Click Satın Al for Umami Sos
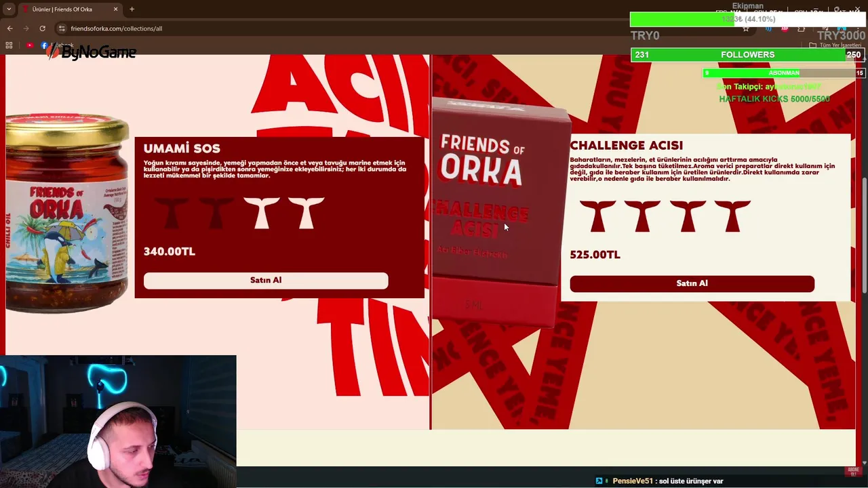 [x=266, y=281]
